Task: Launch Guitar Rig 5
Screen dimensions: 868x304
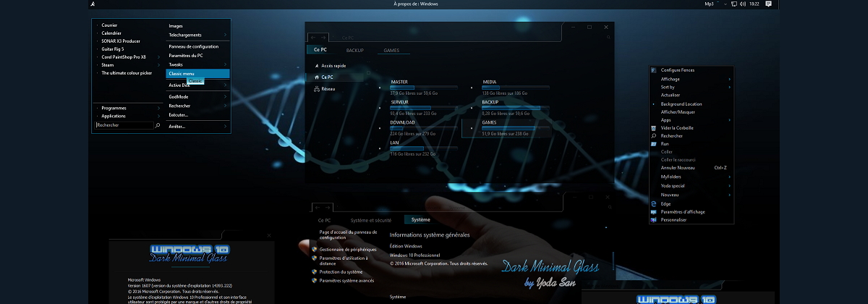Action: point(112,49)
